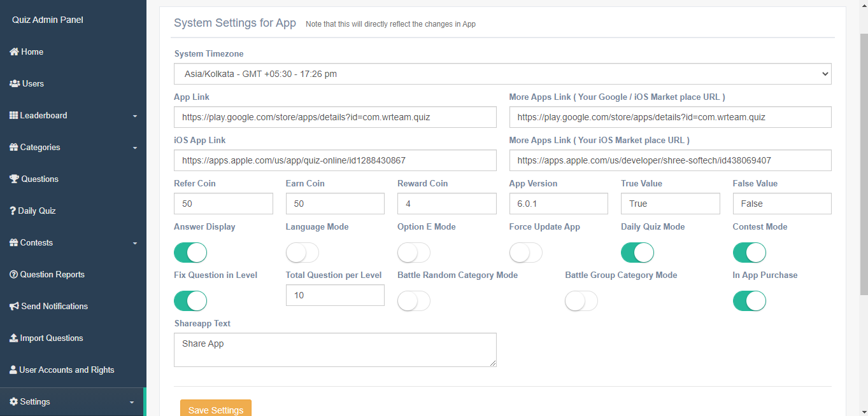The image size is (868, 416).
Task: Click the Save Settings button
Action: (x=216, y=408)
